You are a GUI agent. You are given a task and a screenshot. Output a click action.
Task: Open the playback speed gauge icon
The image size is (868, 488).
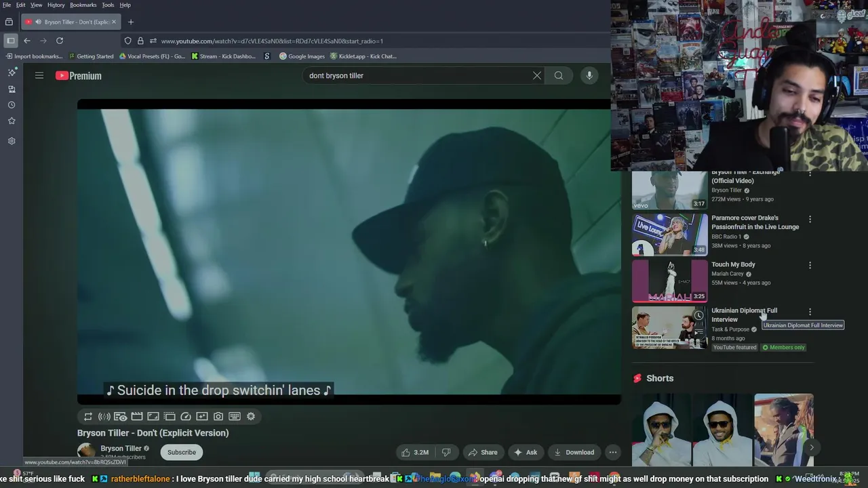(x=186, y=417)
